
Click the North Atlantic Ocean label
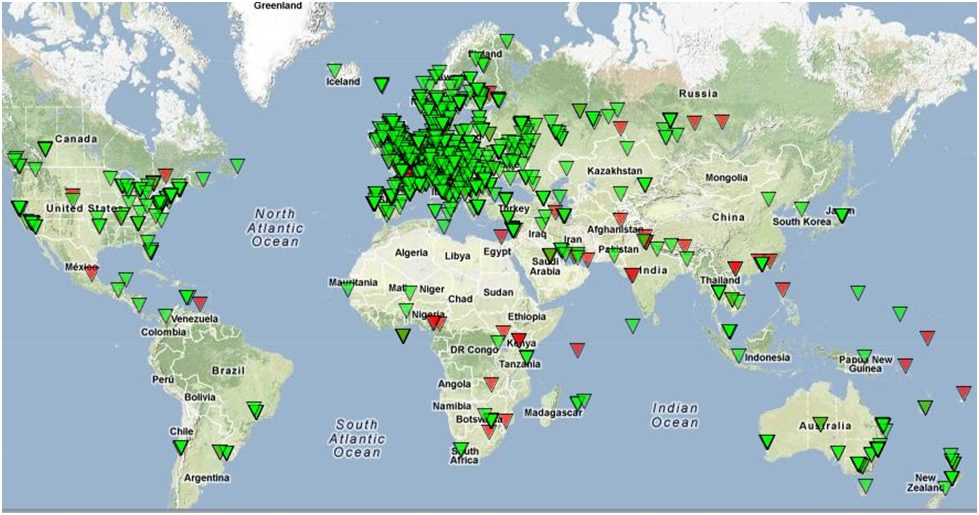click(275, 228)
